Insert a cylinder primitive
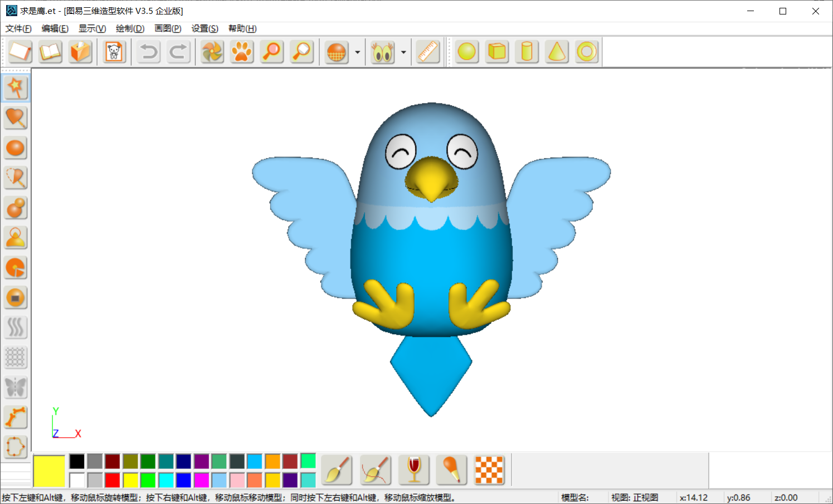Image resolution: width=833 pixels, height=504 pixels. click(x=527, y=52)
